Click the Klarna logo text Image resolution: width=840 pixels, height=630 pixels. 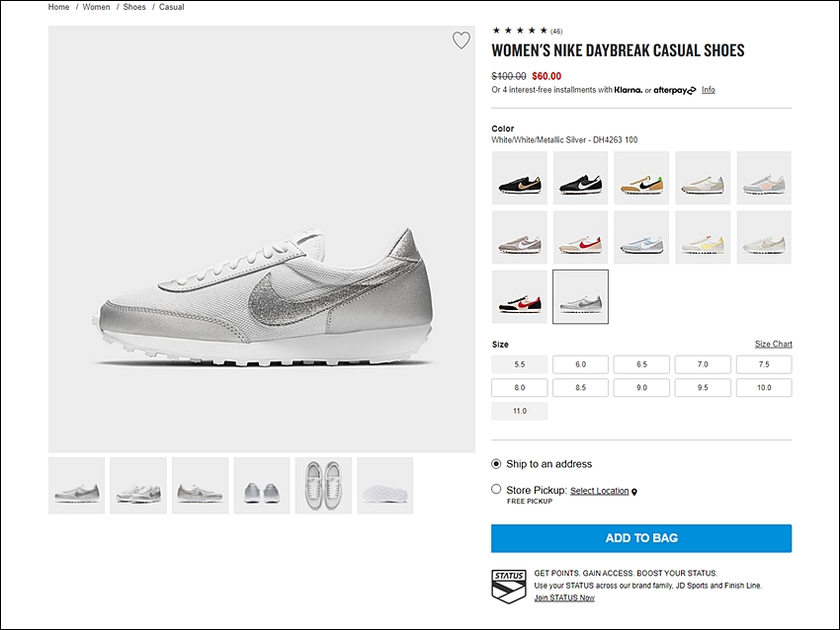point(628,90)
